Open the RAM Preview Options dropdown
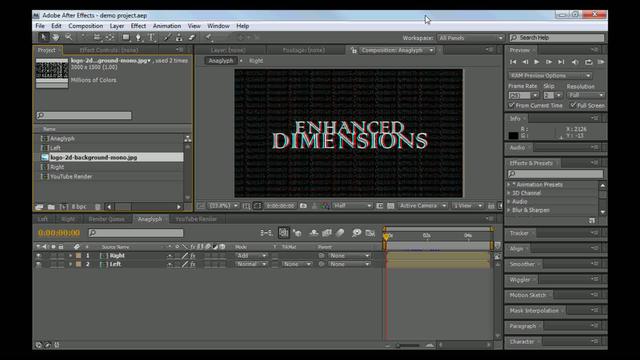Image resolution: width=640 pixels, height=360 pixels. (x=550, y=76)
